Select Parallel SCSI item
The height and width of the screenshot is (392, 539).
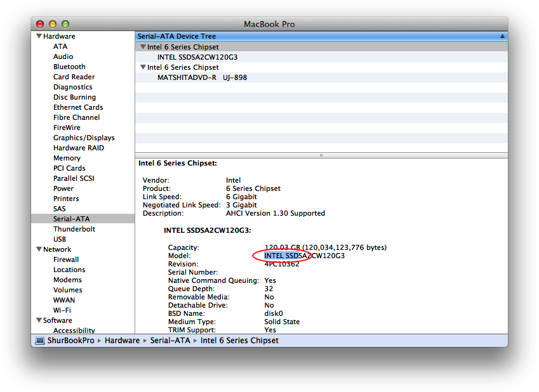74,178
